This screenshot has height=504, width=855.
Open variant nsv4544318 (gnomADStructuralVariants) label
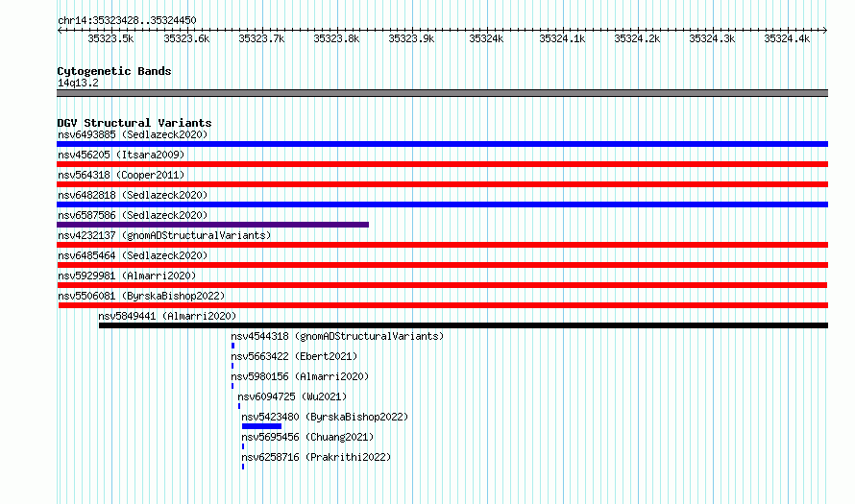click(x=337, y=336)
